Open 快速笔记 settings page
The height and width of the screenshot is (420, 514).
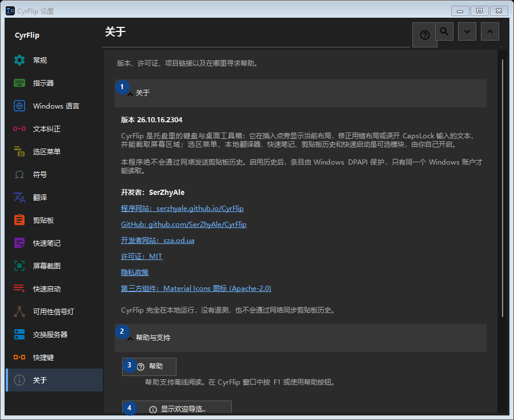pyautogui.click(x=54, y=243)
